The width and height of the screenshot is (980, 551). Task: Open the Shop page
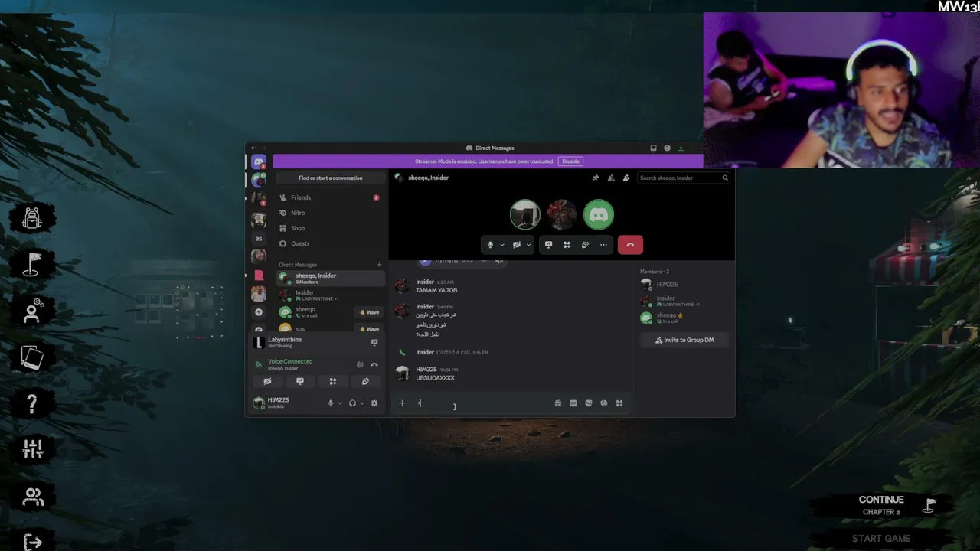(330, 228)
